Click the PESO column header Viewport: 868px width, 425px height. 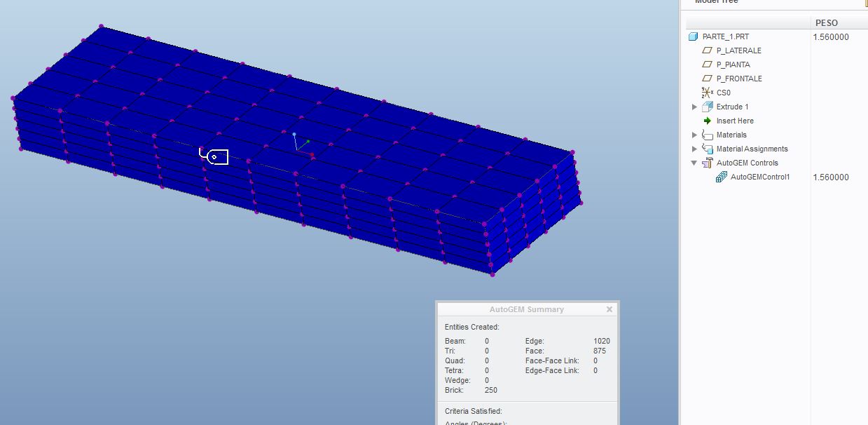coord(839,22)
